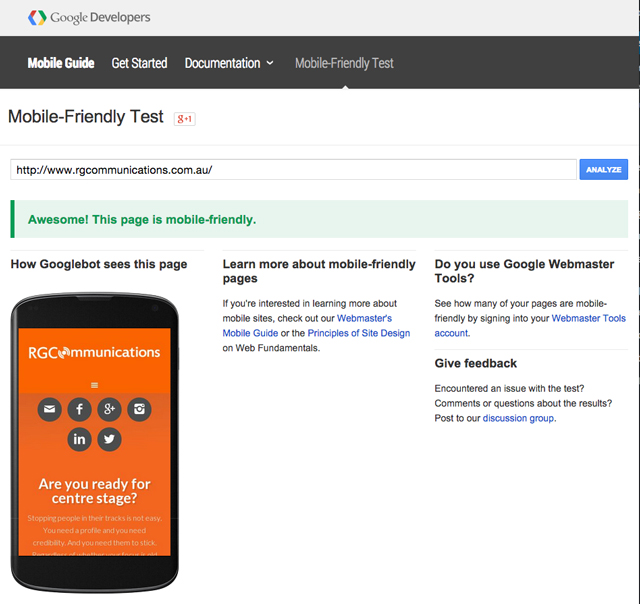Tap the LinkedIn icon in phone preview
The image size is (640, 604).
(79, 439)
